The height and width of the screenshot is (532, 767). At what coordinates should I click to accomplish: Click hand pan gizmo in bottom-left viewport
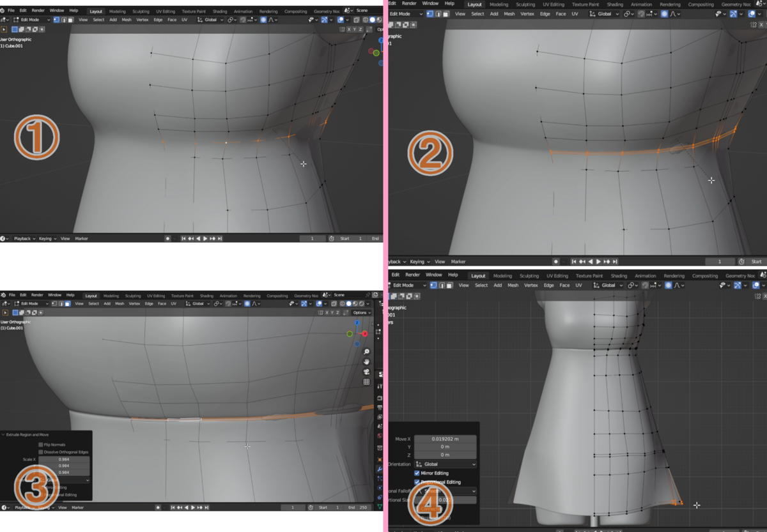pos(366,361)
